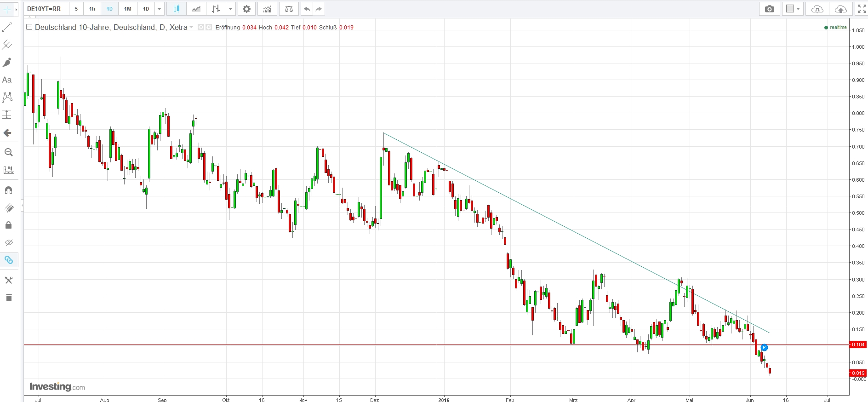Viewport: 868px width, 402px height.
Task: Select candlestick chart style
Action: (176, 9)
